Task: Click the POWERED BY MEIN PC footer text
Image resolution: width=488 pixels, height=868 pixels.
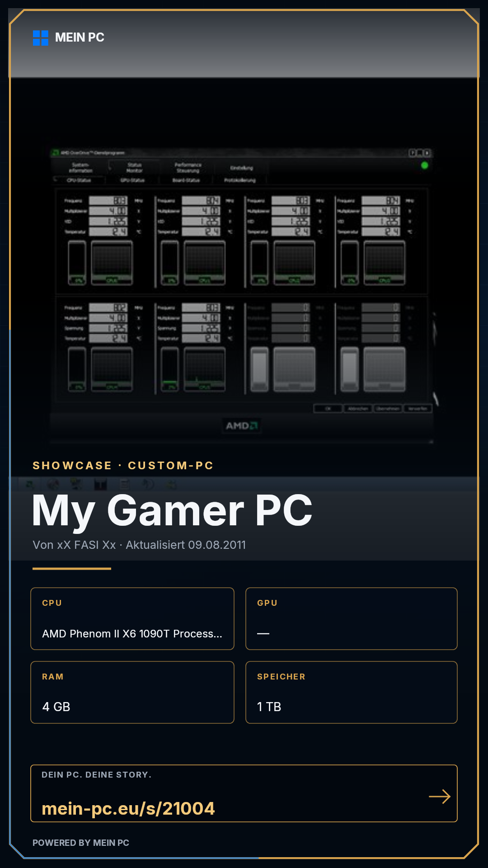Action: (x=81, y=843)
